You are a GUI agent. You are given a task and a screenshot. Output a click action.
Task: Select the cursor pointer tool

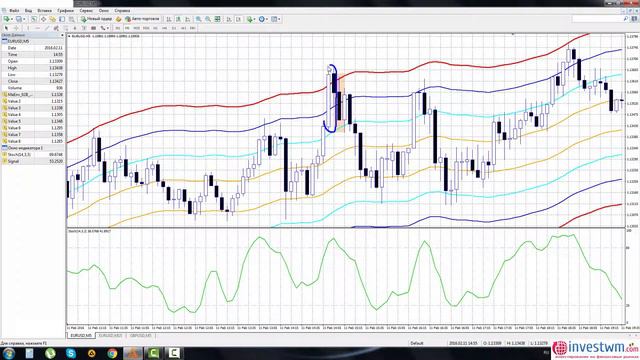click(x=6, y=28)
